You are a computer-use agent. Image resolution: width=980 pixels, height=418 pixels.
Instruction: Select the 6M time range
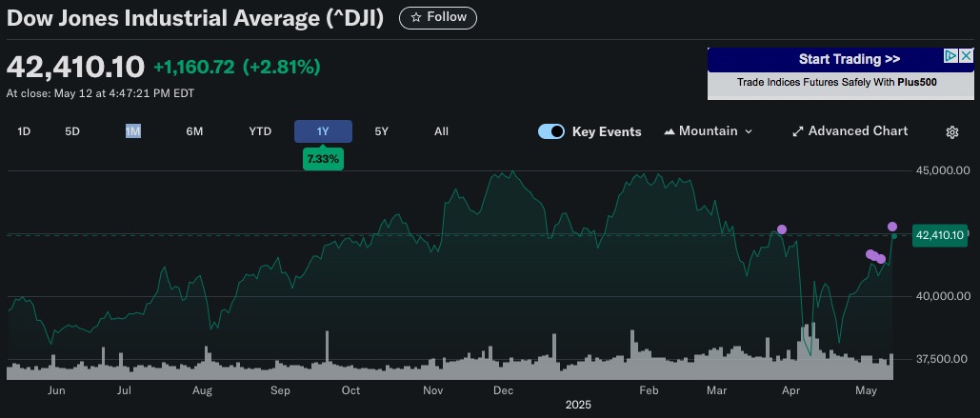[194, 131]
